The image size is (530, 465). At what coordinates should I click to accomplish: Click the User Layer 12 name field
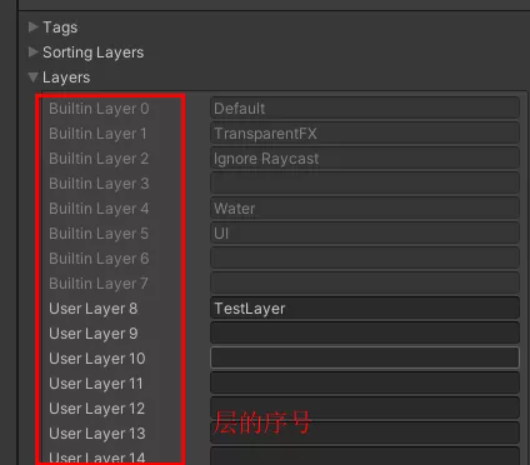tap(365, 408)
